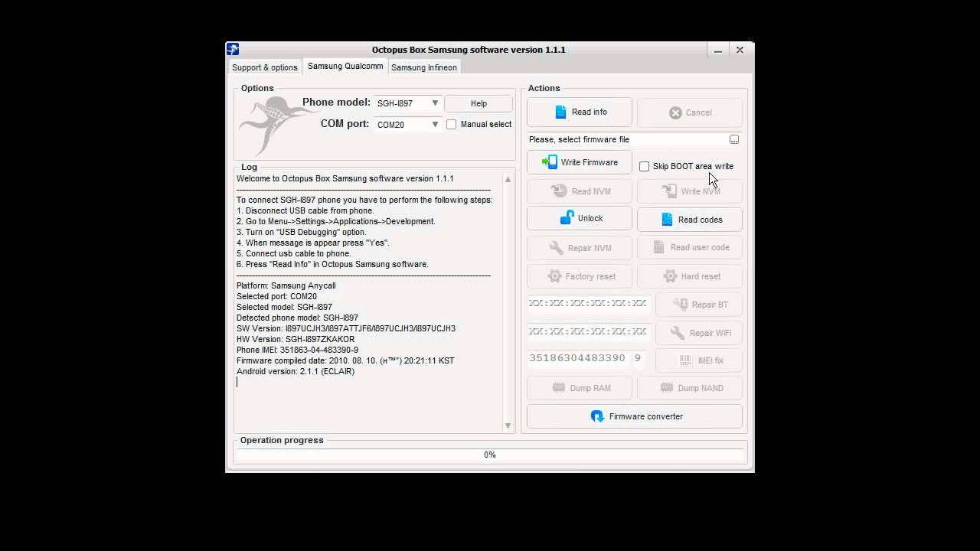This screenshot has width=980, height=551.
Task: Click the Factory reset gear icon
Action: (554, 276)
